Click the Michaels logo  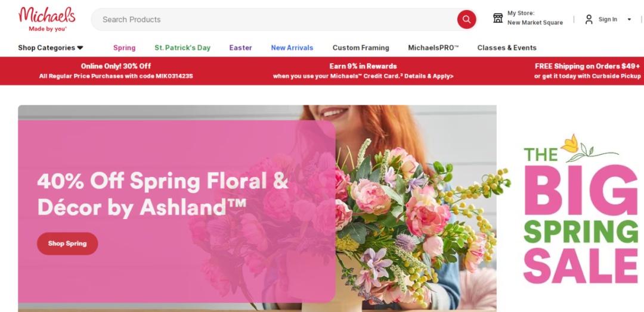click(47, 19)
